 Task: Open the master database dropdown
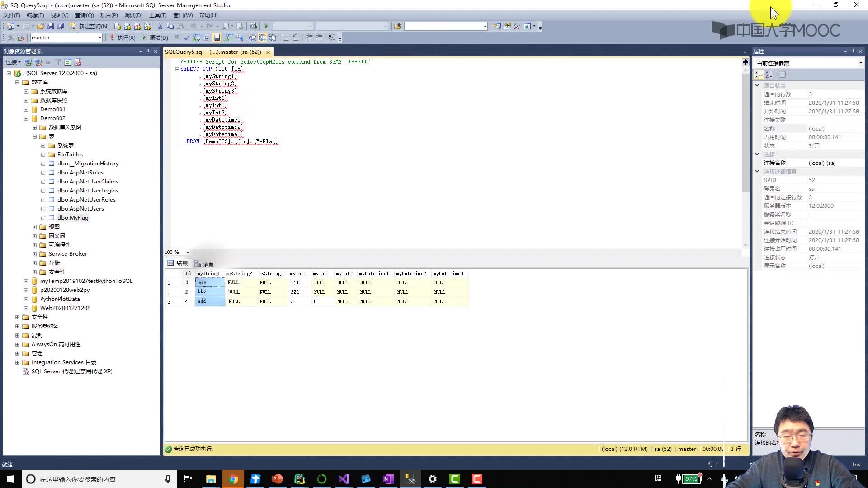[x=99, y=38]
